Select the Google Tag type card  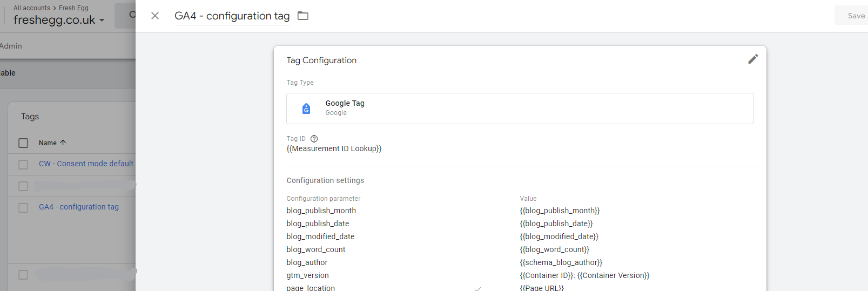[x=520, y=109]
